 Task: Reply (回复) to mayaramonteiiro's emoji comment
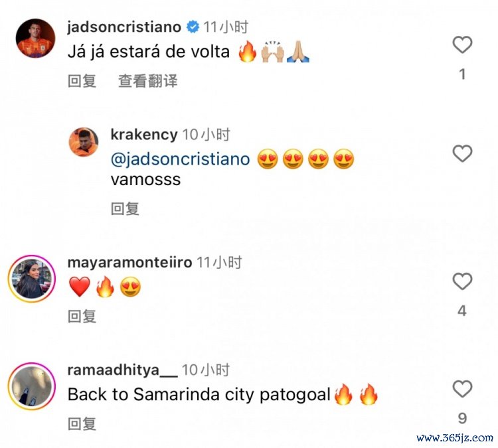coord(82,317)
